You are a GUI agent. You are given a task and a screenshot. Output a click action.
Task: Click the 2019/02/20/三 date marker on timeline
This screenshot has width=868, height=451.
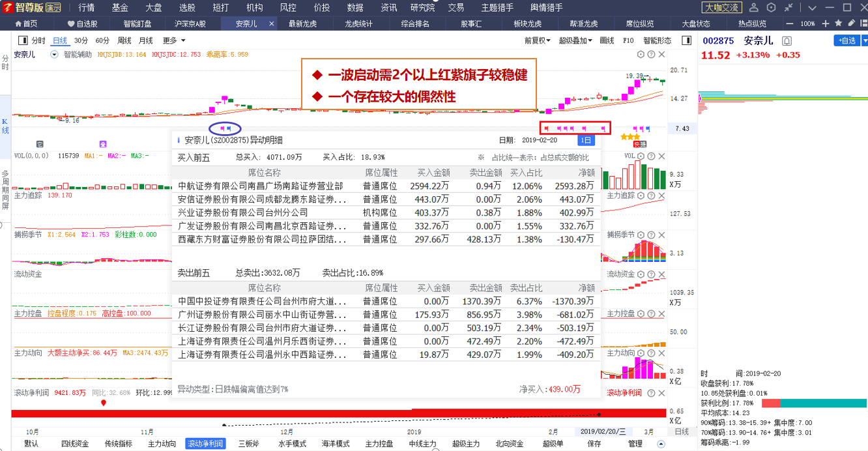coord(603,432)
